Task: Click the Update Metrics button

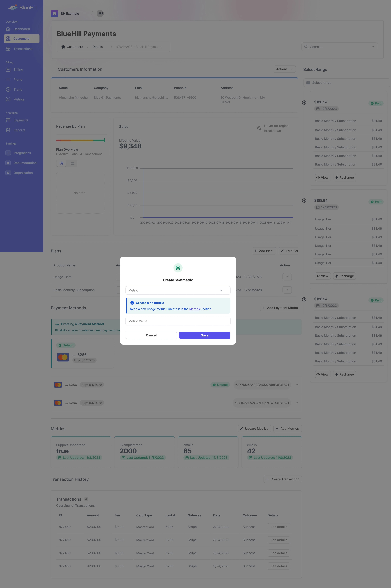Action: (254, 428)
